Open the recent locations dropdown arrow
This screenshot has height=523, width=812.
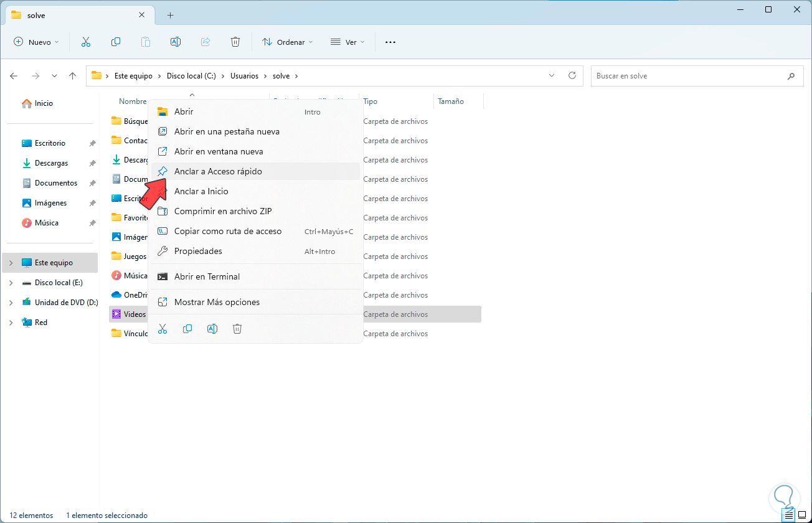tap(54, 76)
